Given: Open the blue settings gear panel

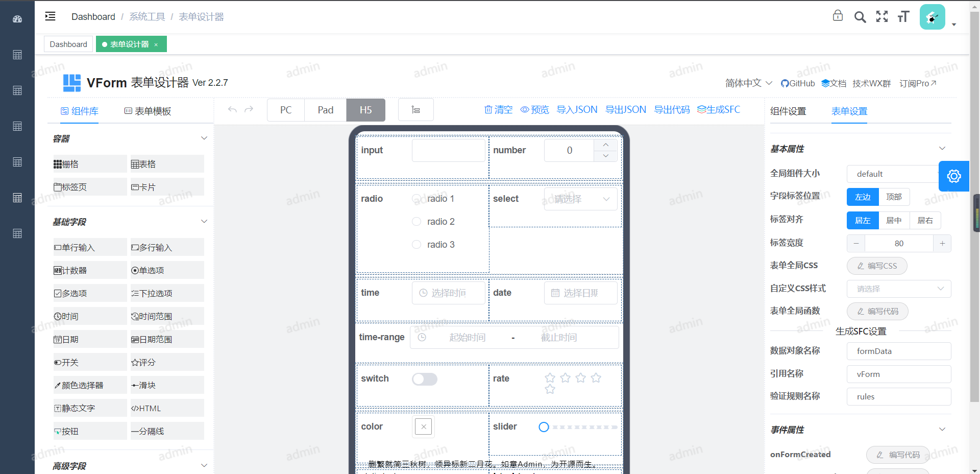Looking at the screenshot, I should (954, 176).
